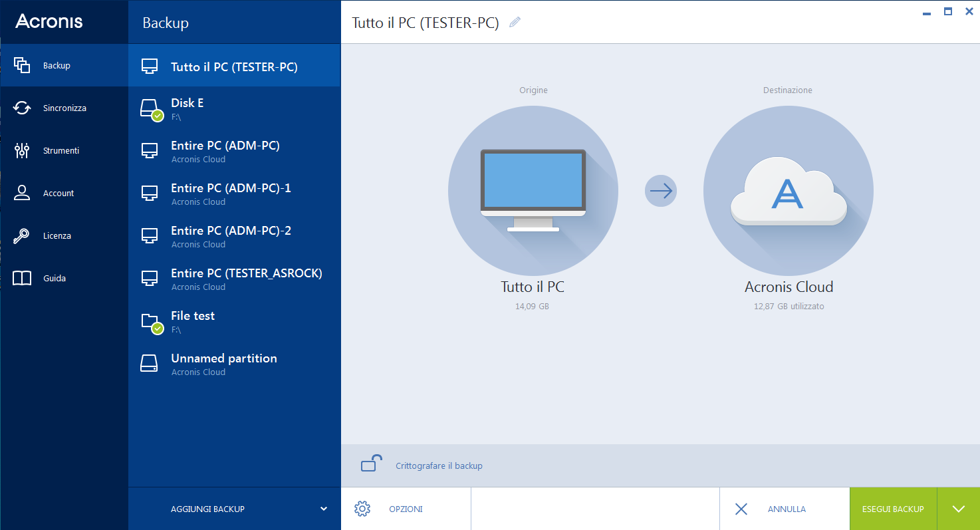Select the Disk E backup entry
Viewport: 980px width, 530px height.
[x=234, y=108]
